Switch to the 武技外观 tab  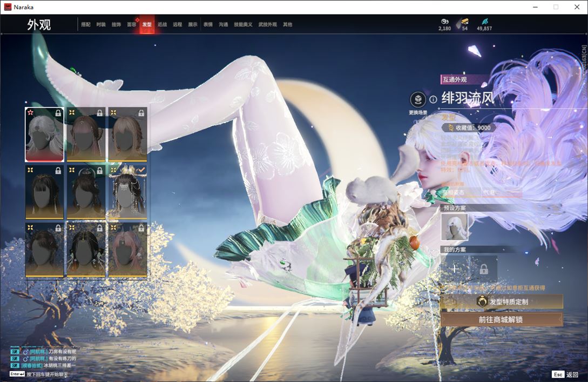click(x=267, y=24)
